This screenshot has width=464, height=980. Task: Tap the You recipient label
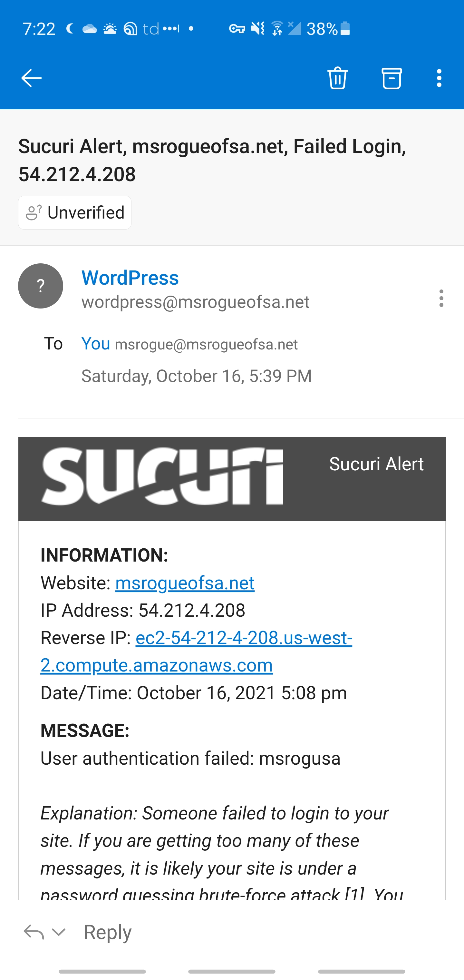click(96, 344)
